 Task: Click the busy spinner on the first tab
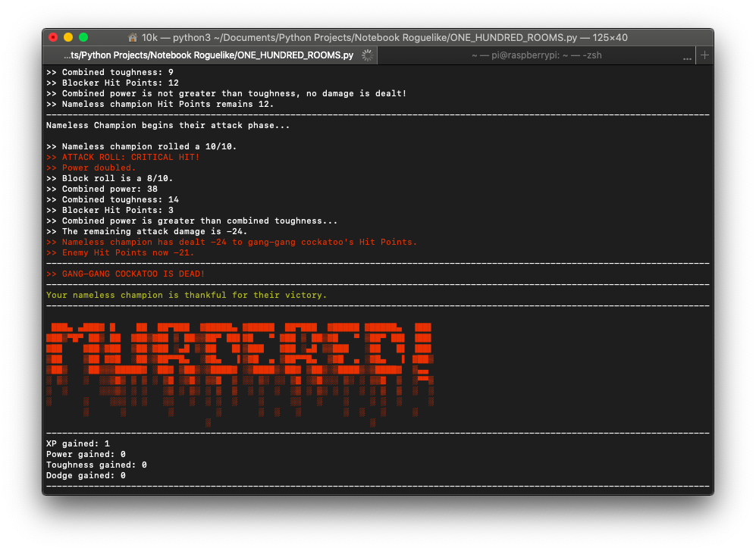(x=368, y=55)
